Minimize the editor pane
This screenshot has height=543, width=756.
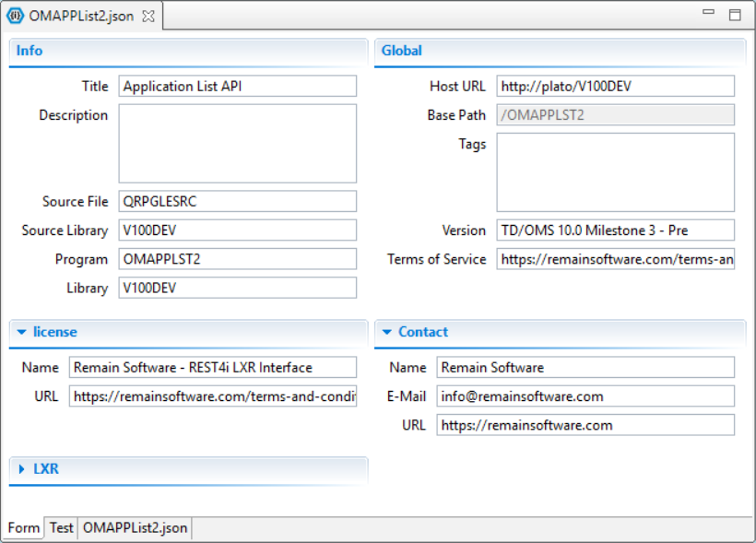(x=708, y=13)
